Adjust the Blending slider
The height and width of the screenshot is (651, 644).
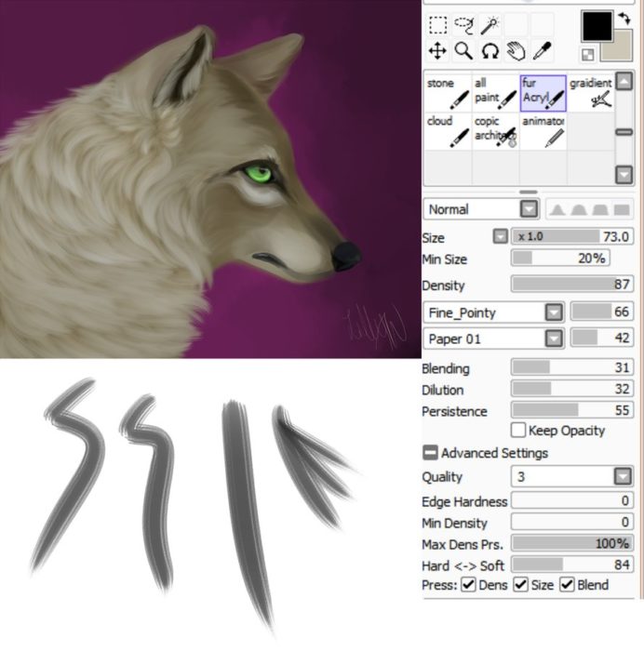pos(572,367)
